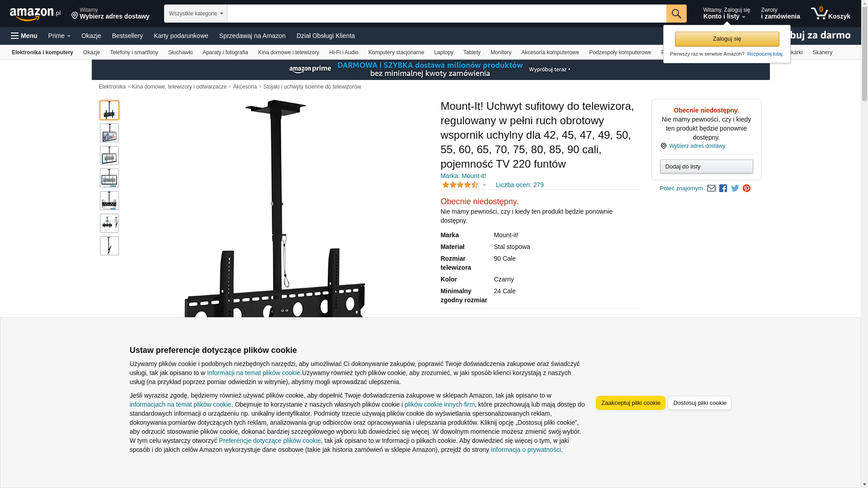Click Dodaj do listy button
Image resolution: width=868 pixels, height=488 pixels.
tap(706, 167)
